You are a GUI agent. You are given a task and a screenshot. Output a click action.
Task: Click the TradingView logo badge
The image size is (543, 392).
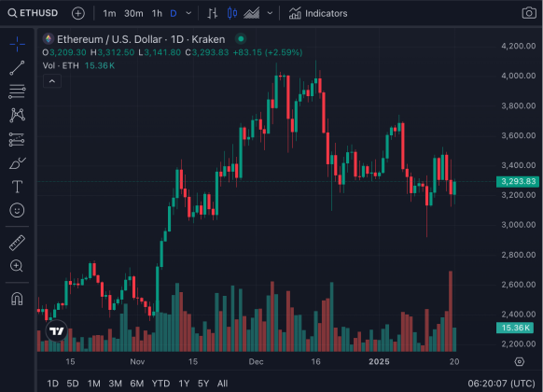coord(57,330)
